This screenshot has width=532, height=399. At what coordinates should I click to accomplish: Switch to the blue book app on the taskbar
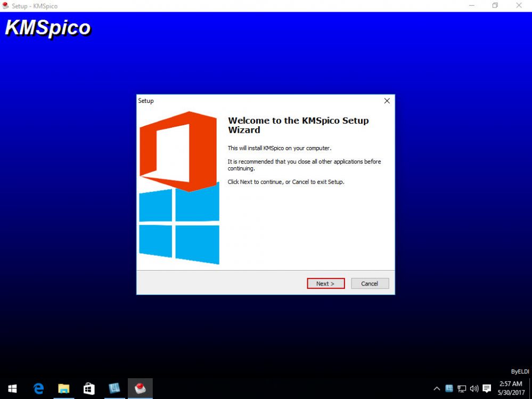pyautogui.click(x=114, y=388)
